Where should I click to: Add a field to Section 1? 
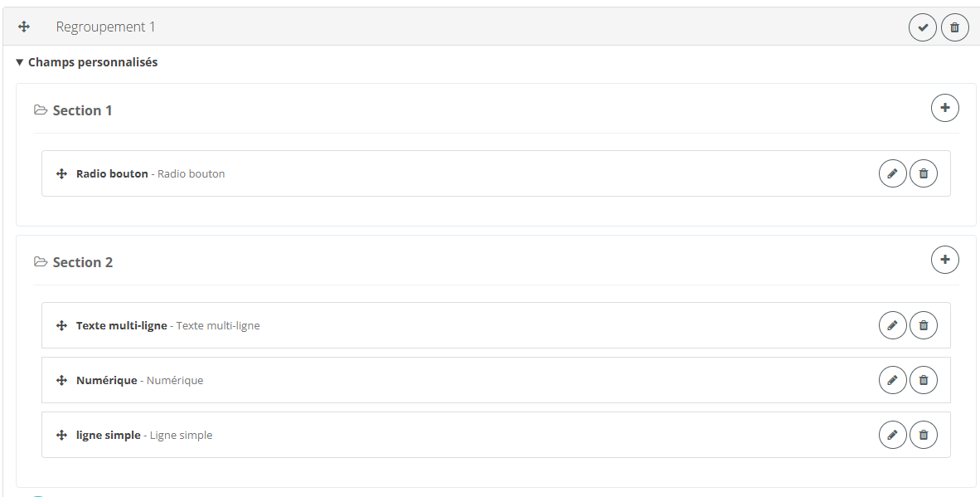click(x=945, y=108)
